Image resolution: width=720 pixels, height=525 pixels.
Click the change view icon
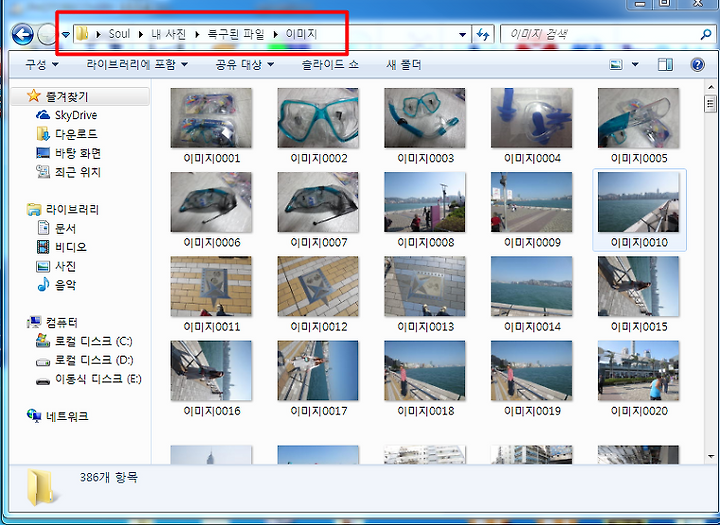[616, 65]
